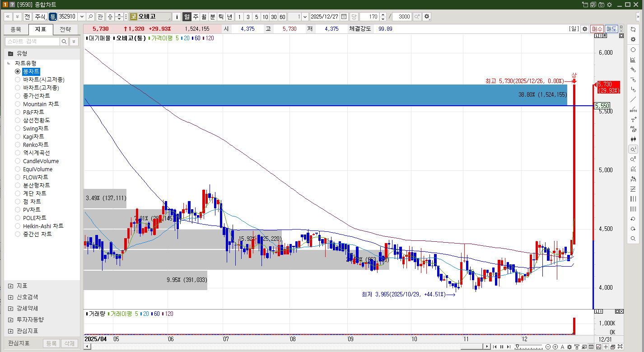Screen dimensions: 644x352
Task: Select the diagonal trendline drawing tool
Action: (633, 99)
